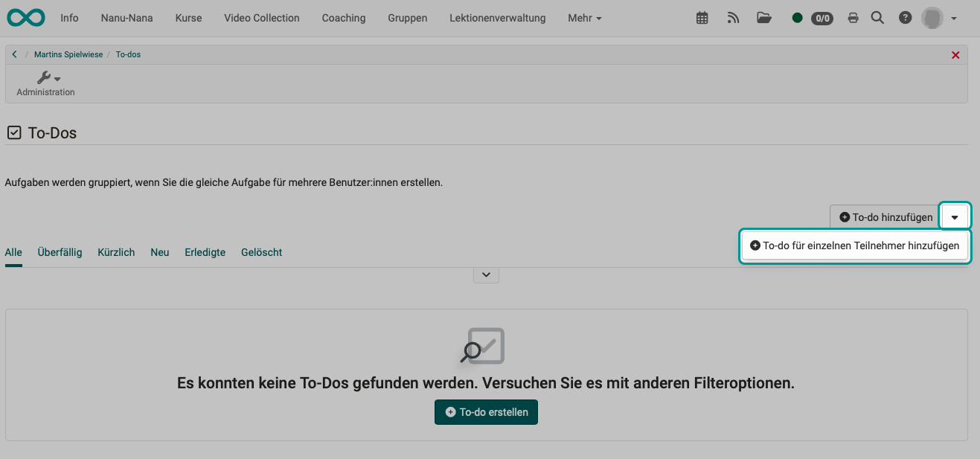Open the folder icon in top bar
The height and width of the screenshot is (459, 980).
point(764,18)
